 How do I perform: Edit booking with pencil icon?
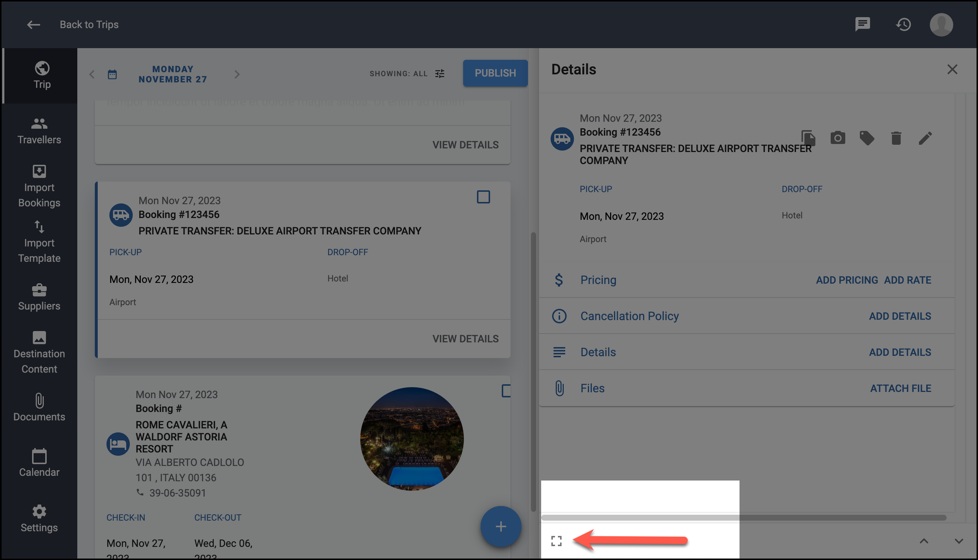point(925,138)
